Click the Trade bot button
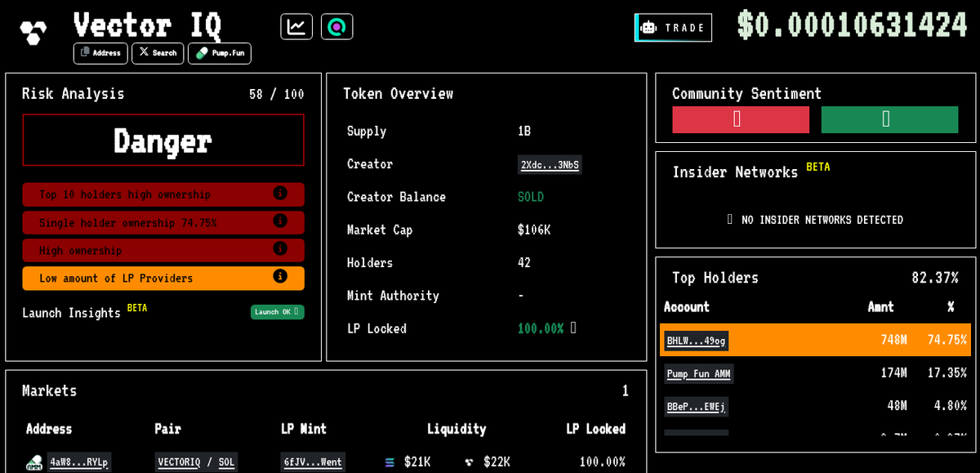Viewport: 980px width, 473px height. pyautogui.click(x=673, y=28)
